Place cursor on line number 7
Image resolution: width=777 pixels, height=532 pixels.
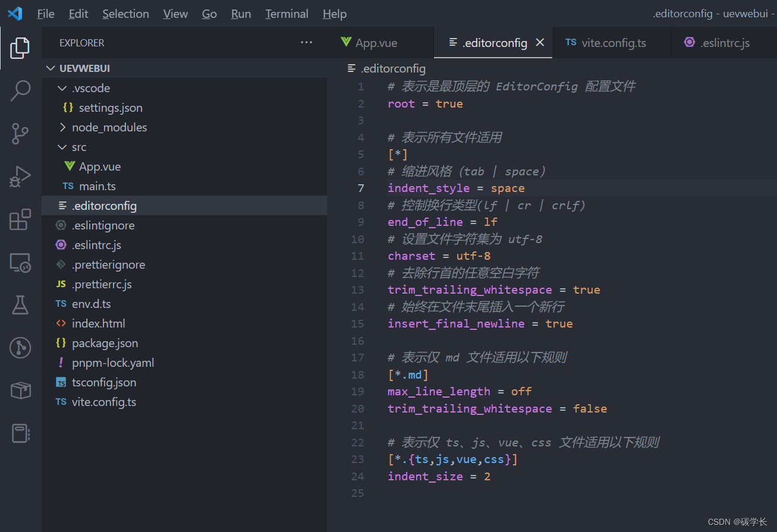[361, 188]
